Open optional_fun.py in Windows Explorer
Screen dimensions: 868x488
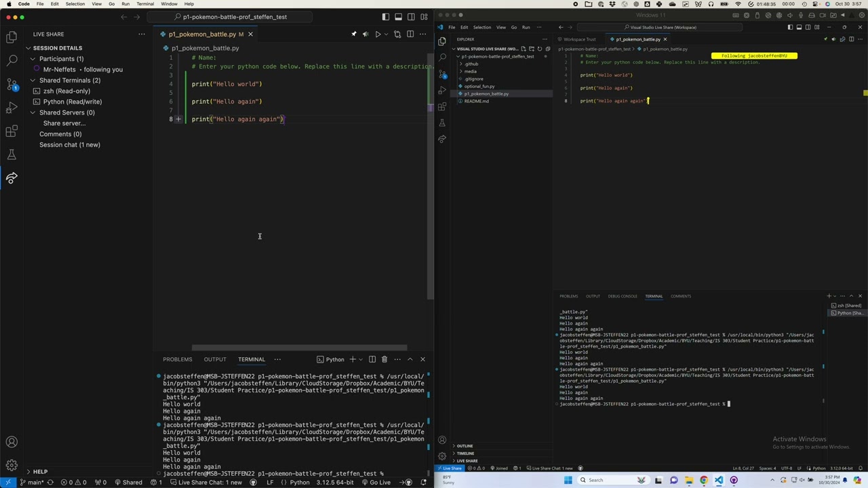point(479,86)
